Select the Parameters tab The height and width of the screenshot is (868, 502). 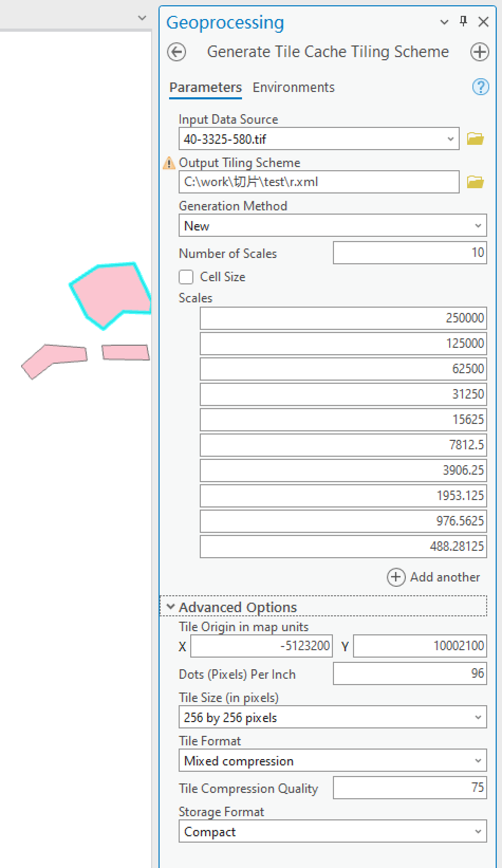tap(205, 87)
